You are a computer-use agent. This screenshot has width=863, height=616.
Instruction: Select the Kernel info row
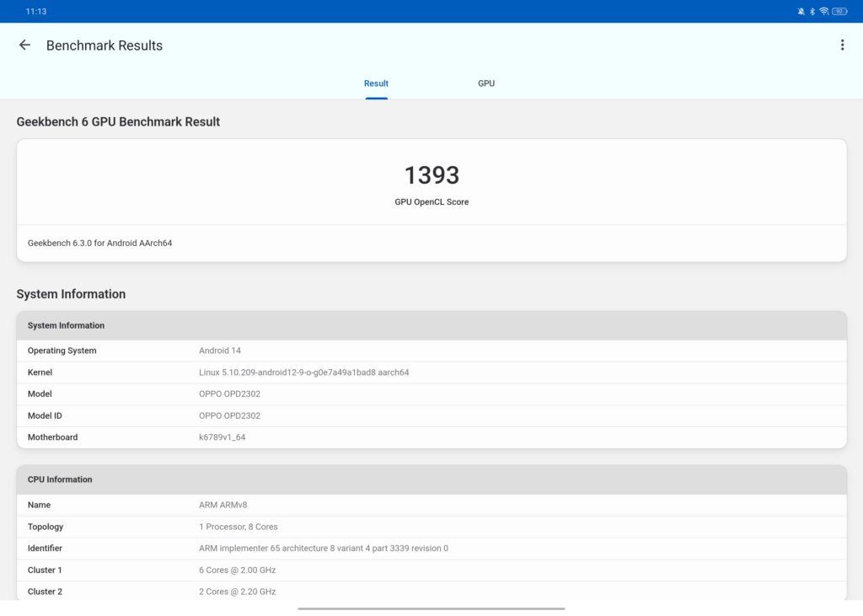tap(431, 372)
